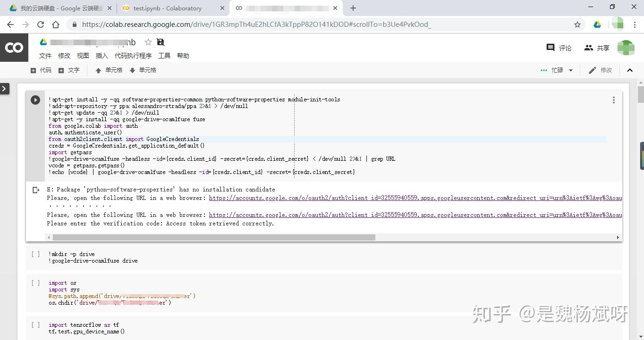Move the selected cell up
Viewport: 644px width, 340px height.
point(110,70)
